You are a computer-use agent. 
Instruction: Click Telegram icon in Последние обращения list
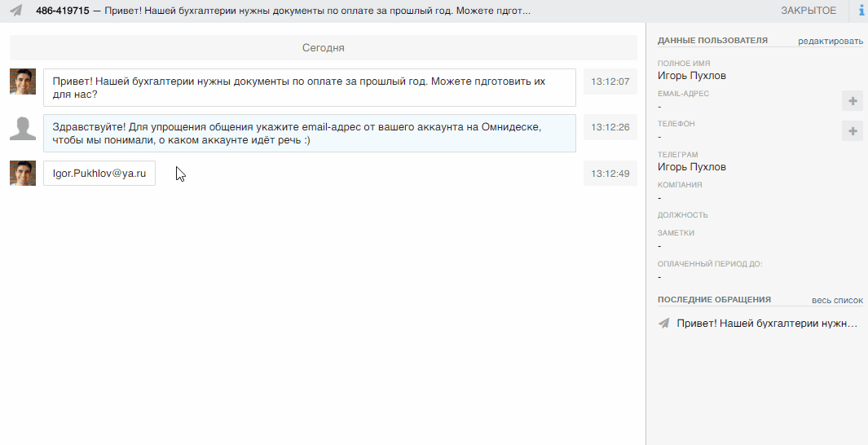664,324
